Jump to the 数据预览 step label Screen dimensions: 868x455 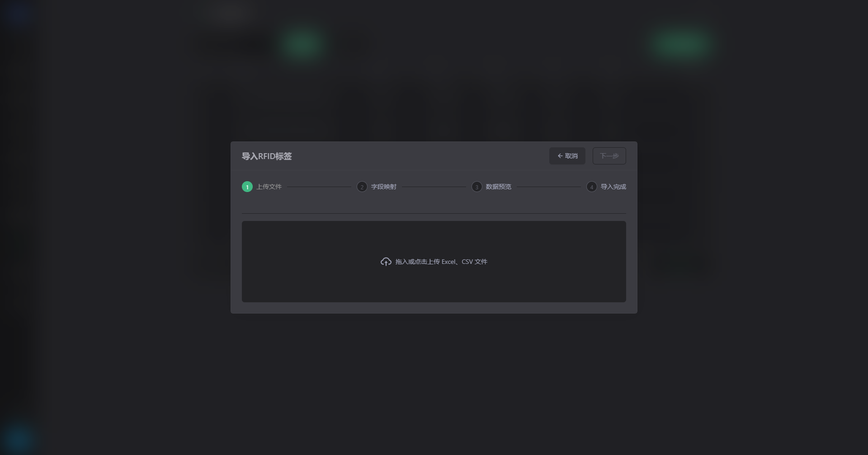click(x=499, y=187)
